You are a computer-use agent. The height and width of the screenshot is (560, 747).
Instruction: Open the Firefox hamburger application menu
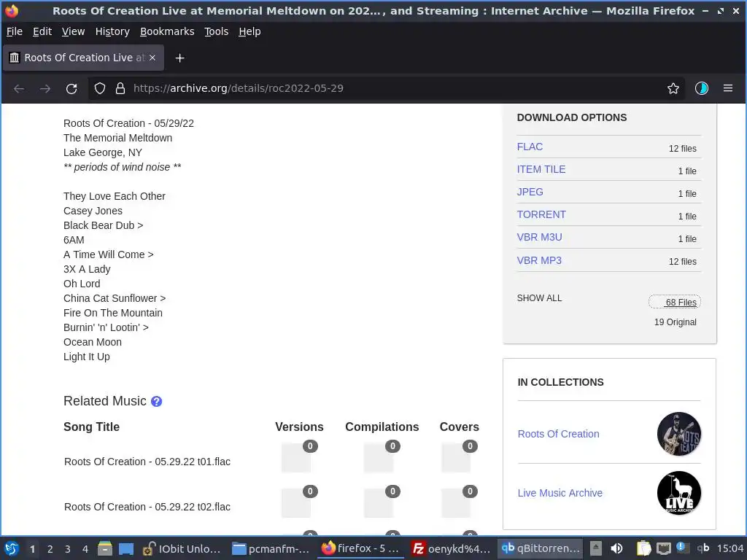[727, 88]
